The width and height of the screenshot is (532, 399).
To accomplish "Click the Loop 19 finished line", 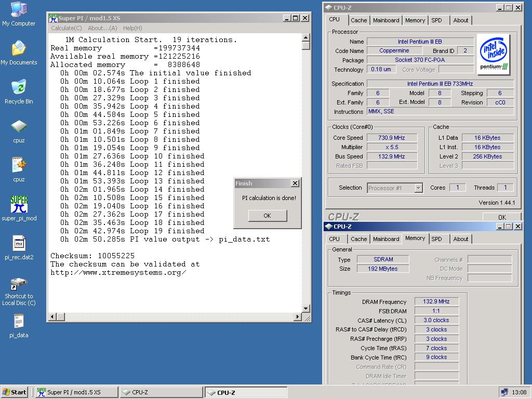I will tap(132, 231).
